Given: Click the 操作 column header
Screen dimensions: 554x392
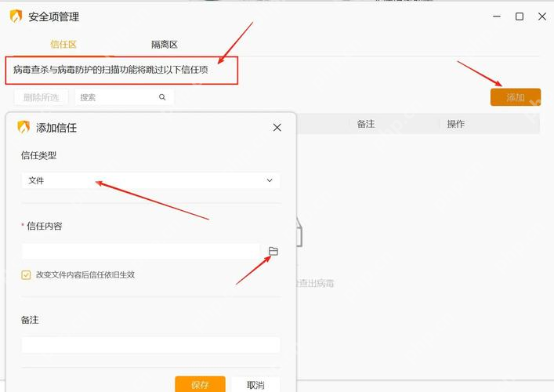Looking at the screenshot, I should (x=456, y=124).
